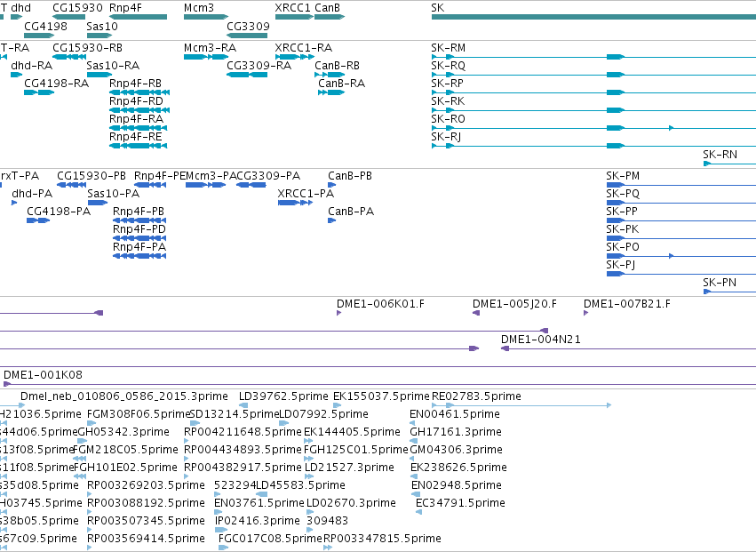Click the LD02670.3prime EST label
Viewport: 756px width, 552px height.
[352, 503]
